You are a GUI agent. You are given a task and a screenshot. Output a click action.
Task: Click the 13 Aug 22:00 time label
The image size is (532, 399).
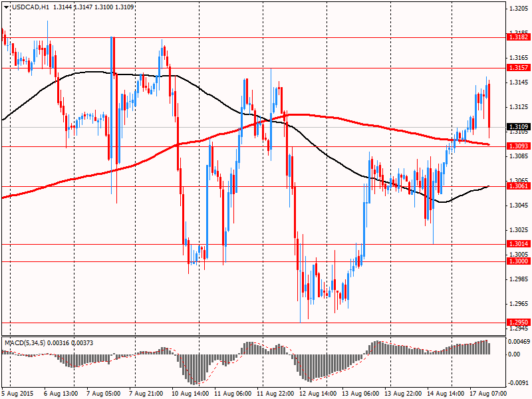[x=404, y=394]
